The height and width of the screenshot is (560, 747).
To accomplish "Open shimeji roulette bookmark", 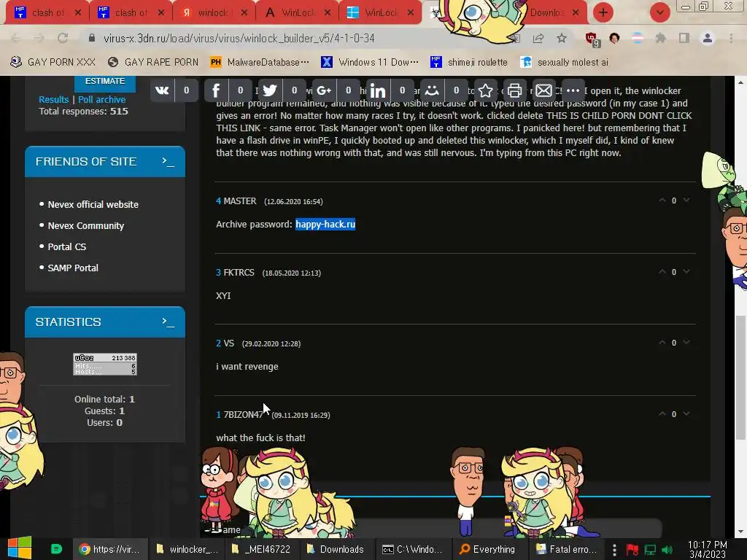I will (x=469, y=62).
